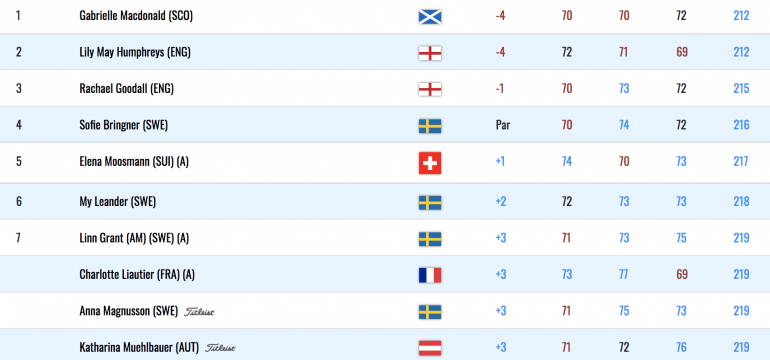This screenshot has height=360, width=770.
Task: Click the Austria flag for Katharina Muehlbauer
Action: [x=430, y=348]
